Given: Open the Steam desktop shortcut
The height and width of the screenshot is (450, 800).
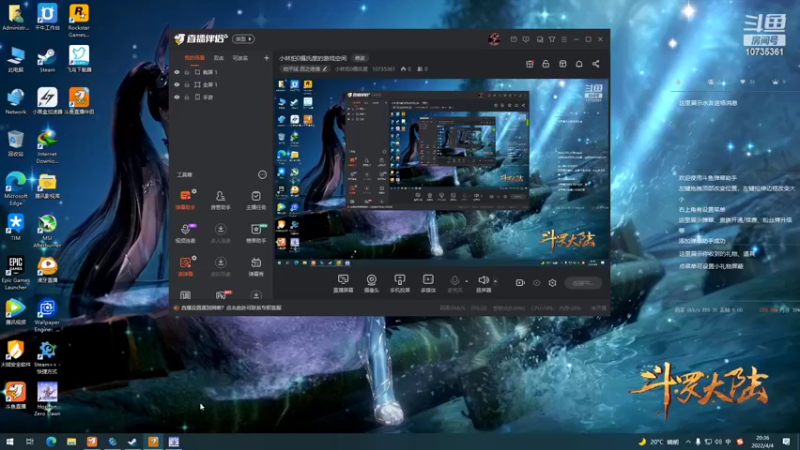Looking at the screenshot, I should [47, 60].
